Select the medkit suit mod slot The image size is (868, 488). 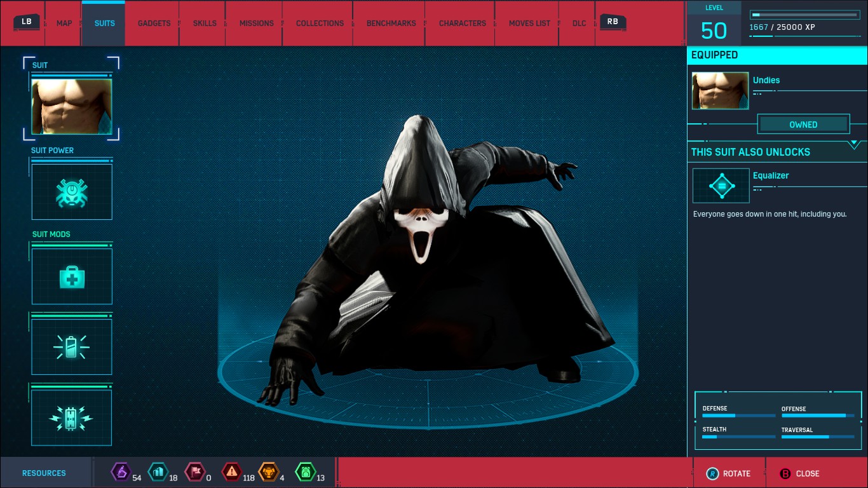(x=72, y=277)
